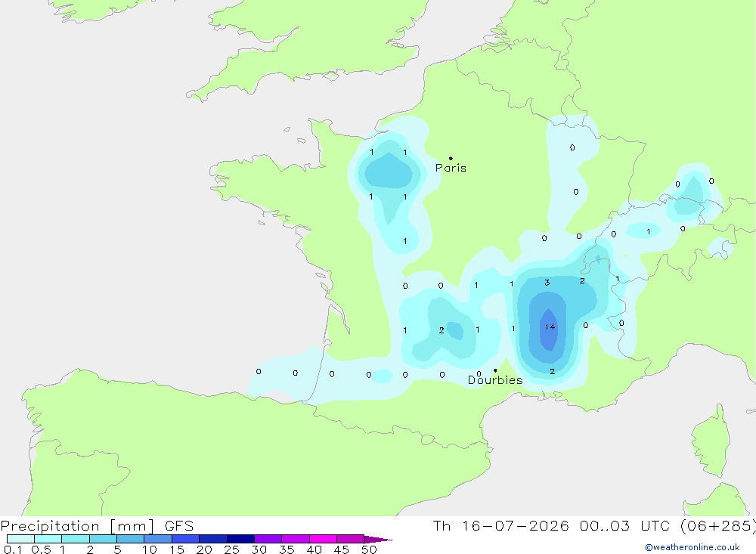The width and height of the screenshot is (756, 554).
Task: Pick the 30–35 mm purple legend swatch
Action: pos(268,539)
